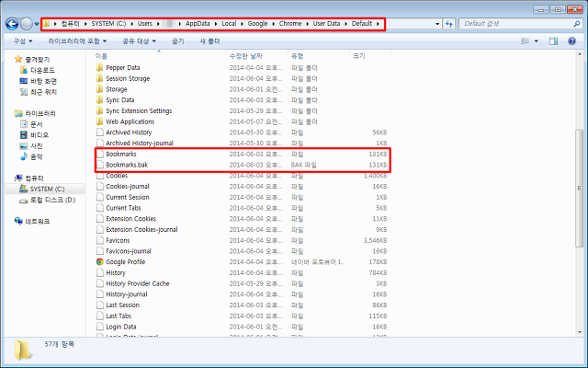Select 라이브러리 in the navigation pane
This screenshot has height=368, width=588.
[40, 113]
